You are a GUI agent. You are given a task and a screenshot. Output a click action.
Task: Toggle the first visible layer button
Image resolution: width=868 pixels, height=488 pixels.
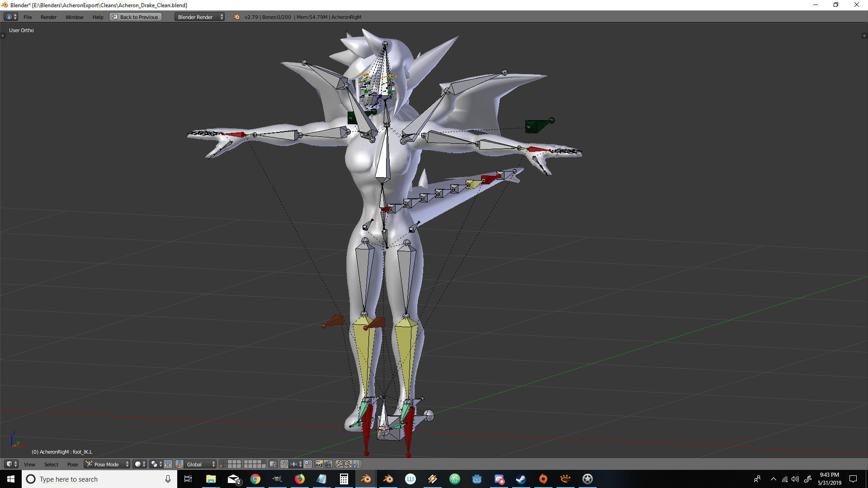tap(222, 462)
